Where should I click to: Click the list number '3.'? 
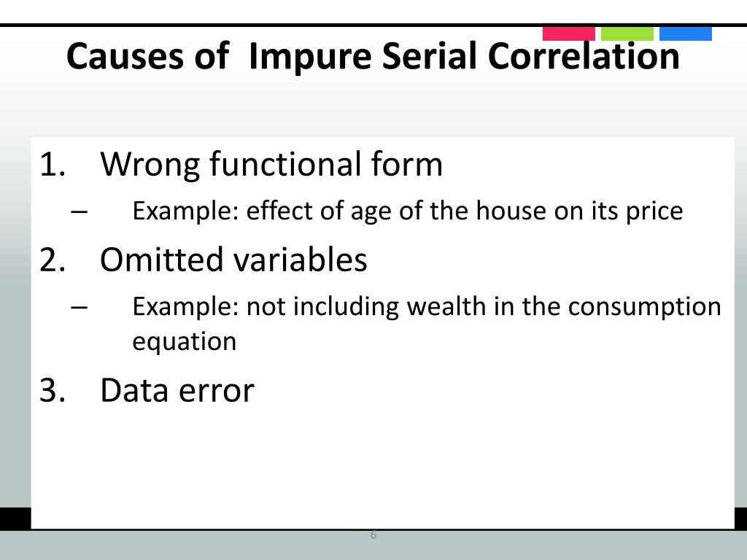click(53, 391)
